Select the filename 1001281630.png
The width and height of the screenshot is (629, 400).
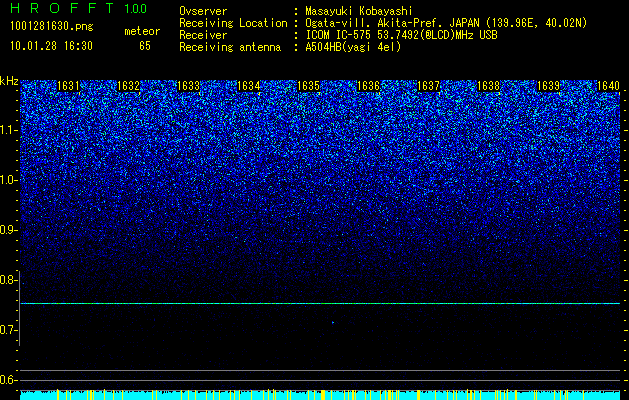click(52, 27)
